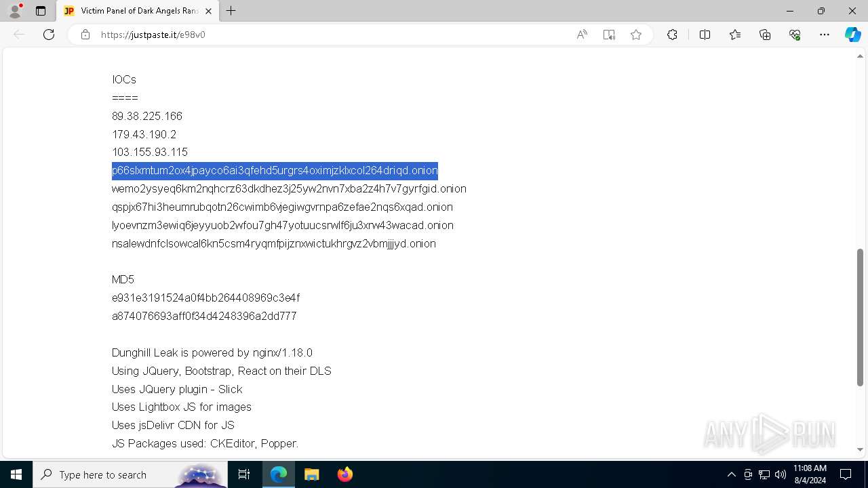Open File Explorer from taskbar
868x488 pixels.
[x=311, y=474]
